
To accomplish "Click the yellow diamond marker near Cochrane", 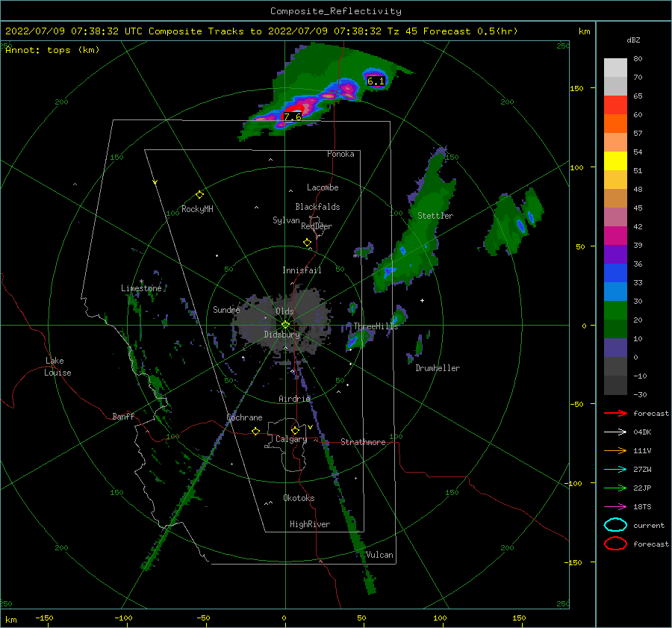I will (x=255, y=431).
